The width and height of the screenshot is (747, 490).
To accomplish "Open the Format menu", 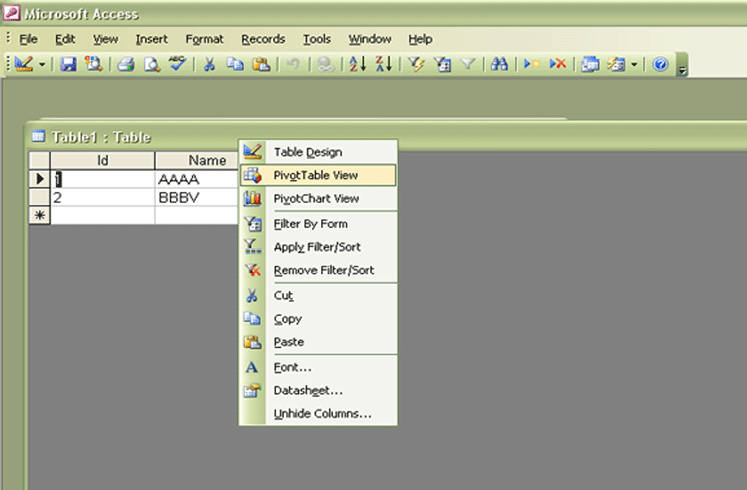I will point(204,39).
